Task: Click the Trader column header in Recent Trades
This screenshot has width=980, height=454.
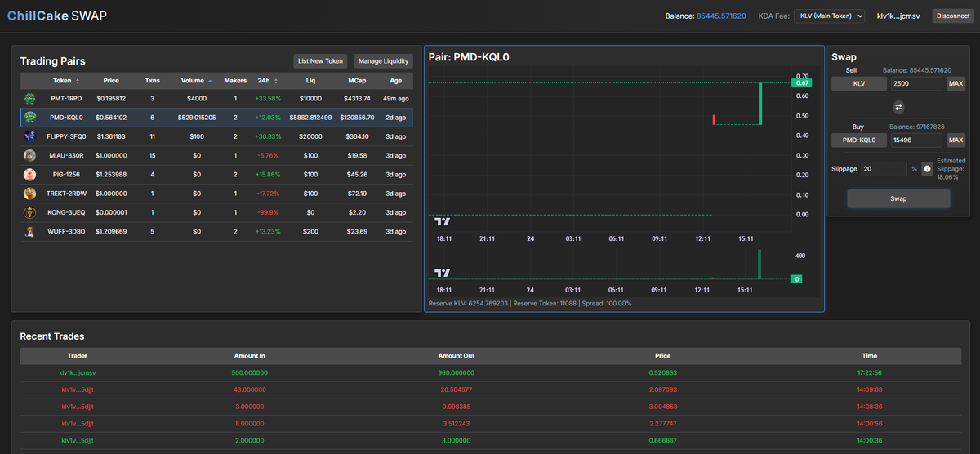Action: click(x=78, y=356)
